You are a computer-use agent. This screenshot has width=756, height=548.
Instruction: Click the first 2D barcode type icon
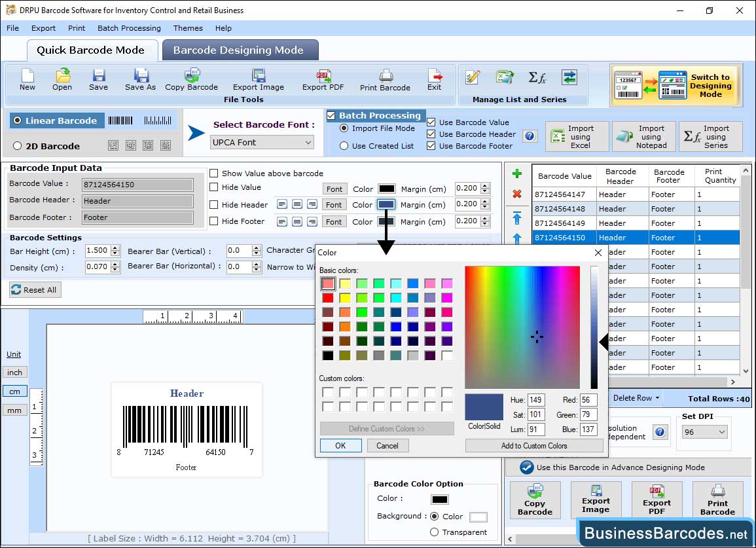(113, 145)
